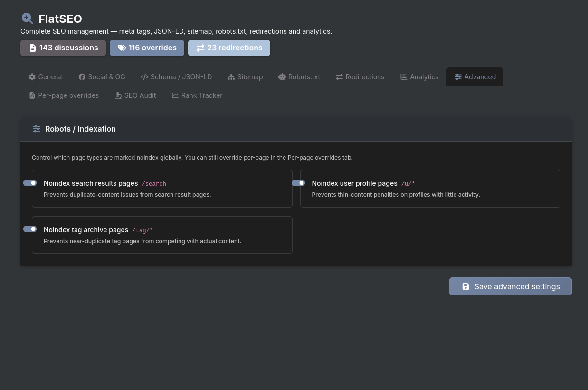This screenshot has width=588, height=390.
Task: Click the sitemap tree icon
Action: pos(231,77)
